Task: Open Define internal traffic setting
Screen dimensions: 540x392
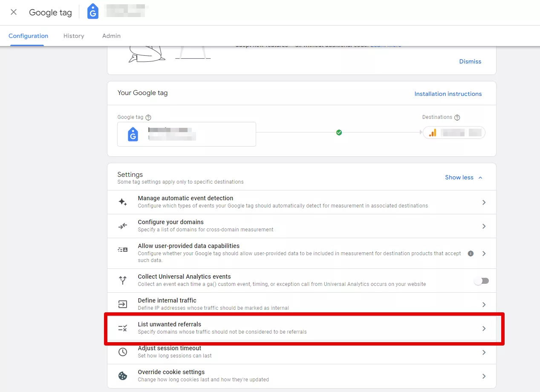Action: pyautogui.click(x=302, y=304)
